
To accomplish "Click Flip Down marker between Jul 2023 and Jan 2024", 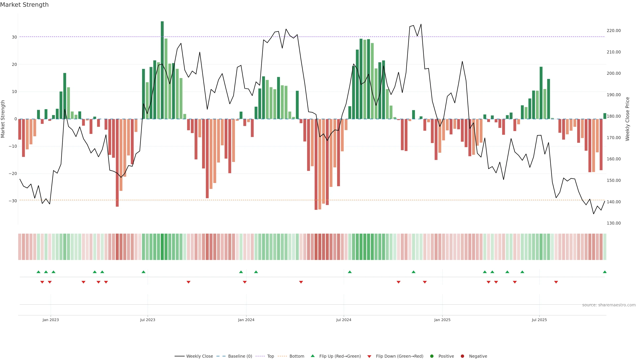I will [x=189, y=282].
